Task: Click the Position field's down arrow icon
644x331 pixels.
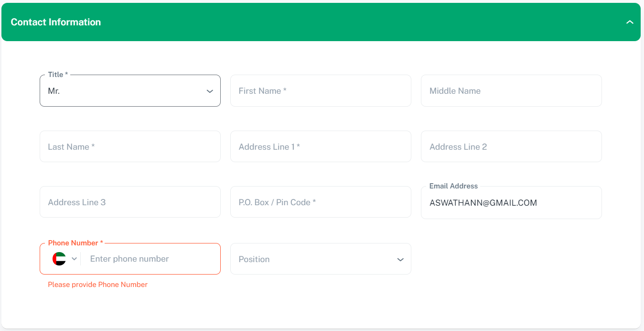Action: pyautogui.click(x=400, y=260)
